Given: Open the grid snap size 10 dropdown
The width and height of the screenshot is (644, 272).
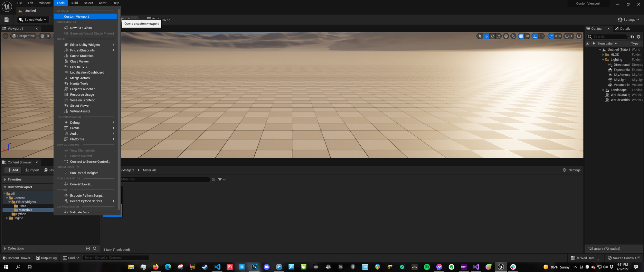Looking at the screenshot, I should click(x=527, y=36).
